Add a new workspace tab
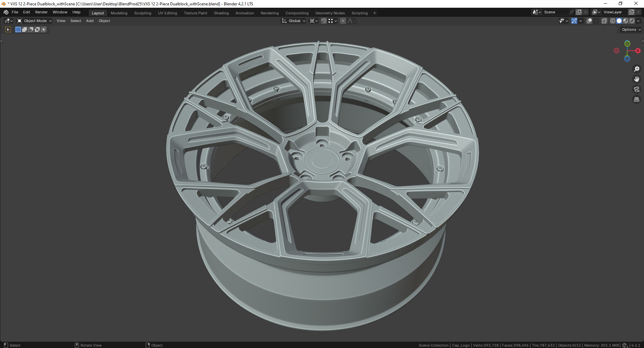The height and width of the screenshot is (348, 644). [x=375, y=13]
